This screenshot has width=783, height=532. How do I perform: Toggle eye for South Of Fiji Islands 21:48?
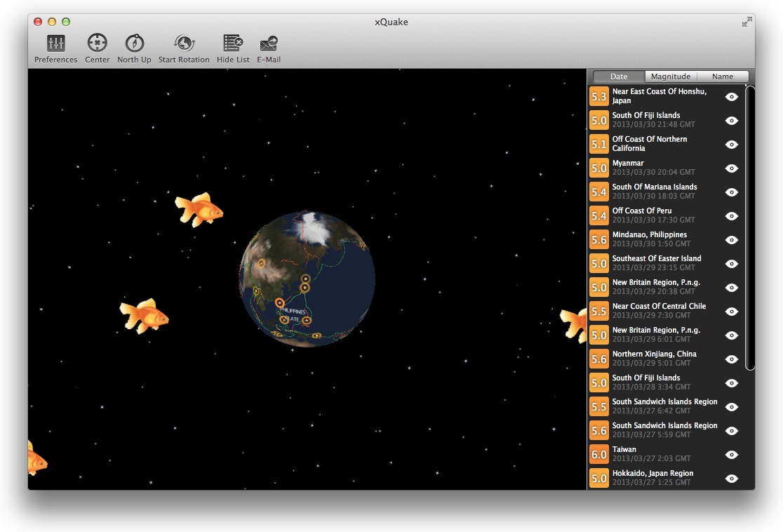[x=732, y=121]
